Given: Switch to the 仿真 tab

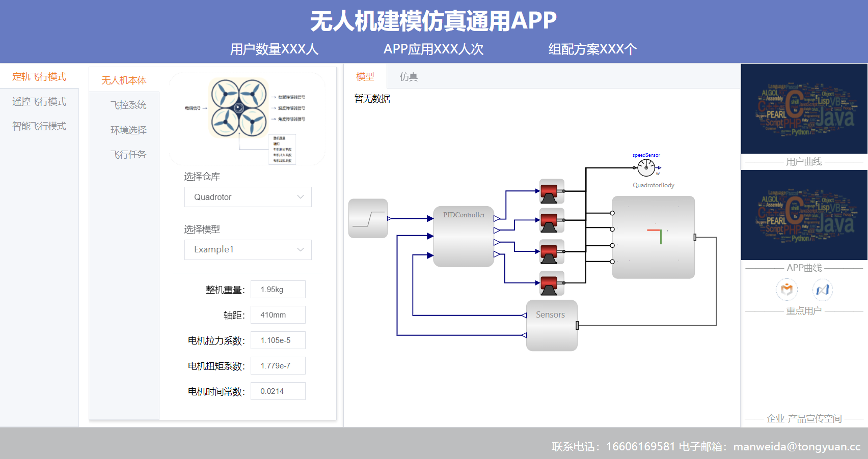Looking at the screenshot, I should [x=409, y=76].
